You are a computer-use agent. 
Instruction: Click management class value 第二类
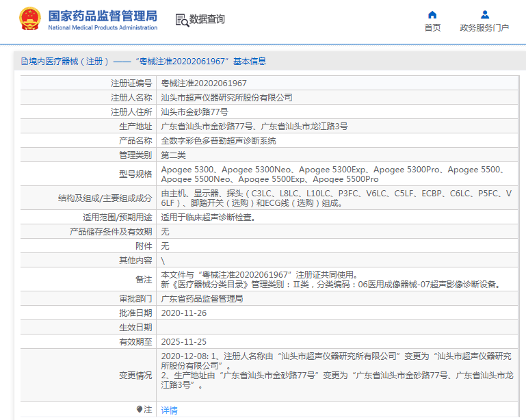174,155
